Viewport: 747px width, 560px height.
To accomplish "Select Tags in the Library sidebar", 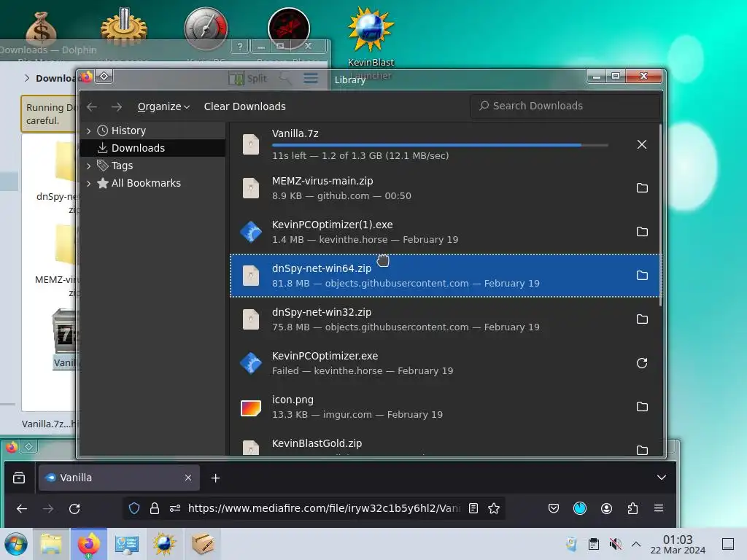I will (152, 166).
